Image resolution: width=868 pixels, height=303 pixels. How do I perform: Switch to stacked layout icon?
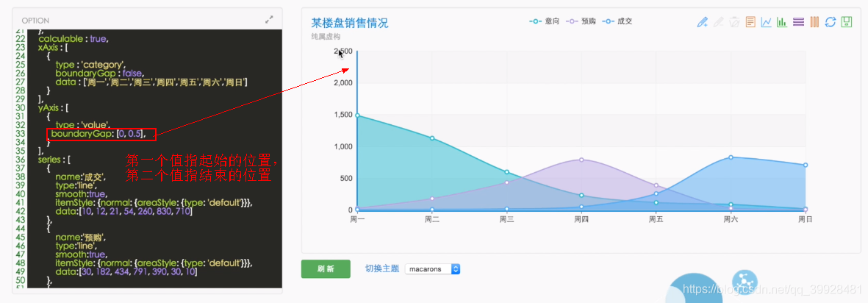pos(798,22)
